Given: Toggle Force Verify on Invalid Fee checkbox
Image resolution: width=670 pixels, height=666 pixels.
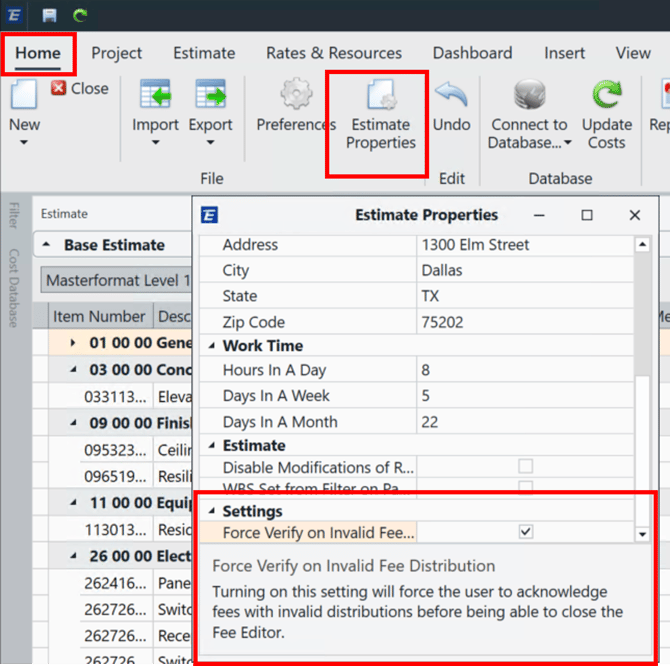Looking at the screenshot, I should point(526,532).
